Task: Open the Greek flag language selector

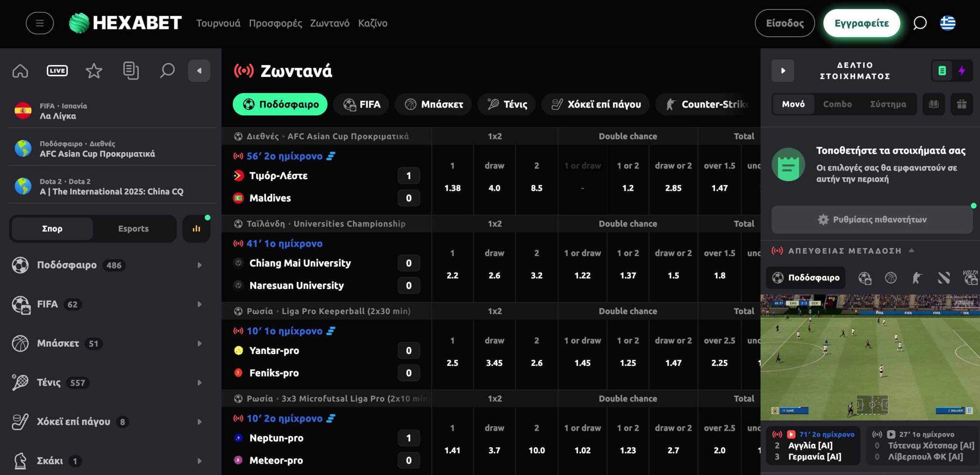Action: click(x=947, y=23)
